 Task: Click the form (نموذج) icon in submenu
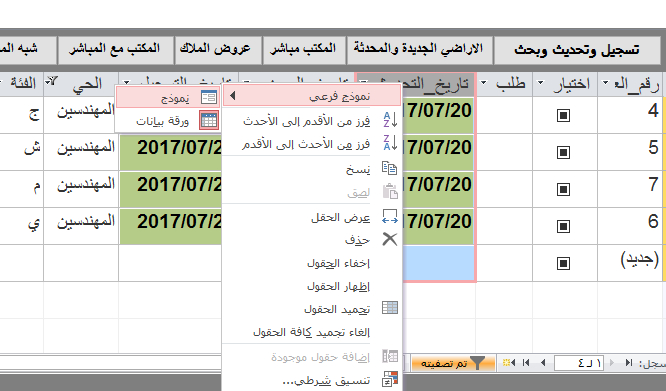coord(209,98)
